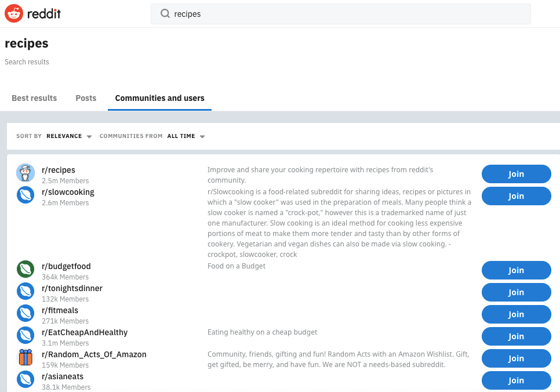The width and height of the screenshot is (560, 392).
Task: Open the r/fitmeals avatar icon
Action: coord(26,313)
